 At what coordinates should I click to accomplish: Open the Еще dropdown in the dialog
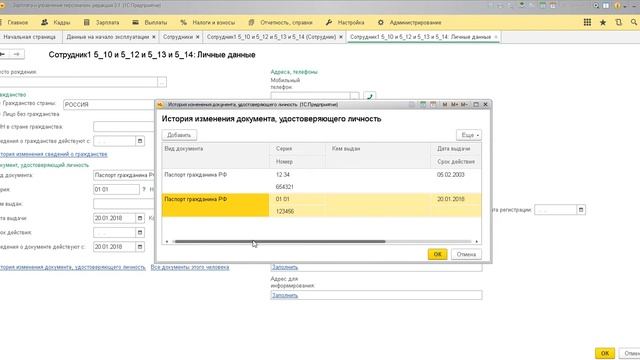tap(469, 135)
